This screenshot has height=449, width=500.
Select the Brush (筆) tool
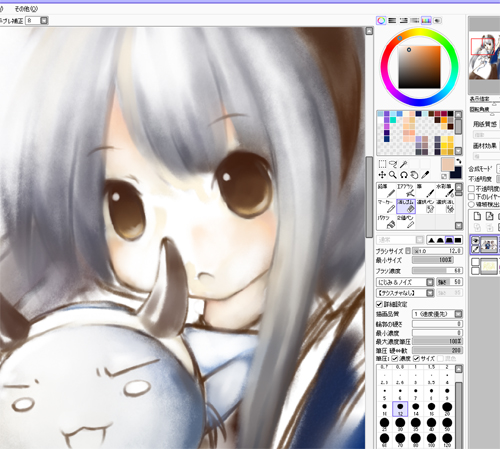[x=425, y=190]
